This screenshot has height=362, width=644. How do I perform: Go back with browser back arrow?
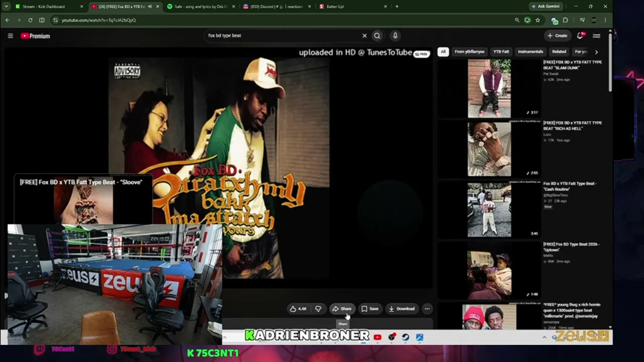(x=7, y=20)
